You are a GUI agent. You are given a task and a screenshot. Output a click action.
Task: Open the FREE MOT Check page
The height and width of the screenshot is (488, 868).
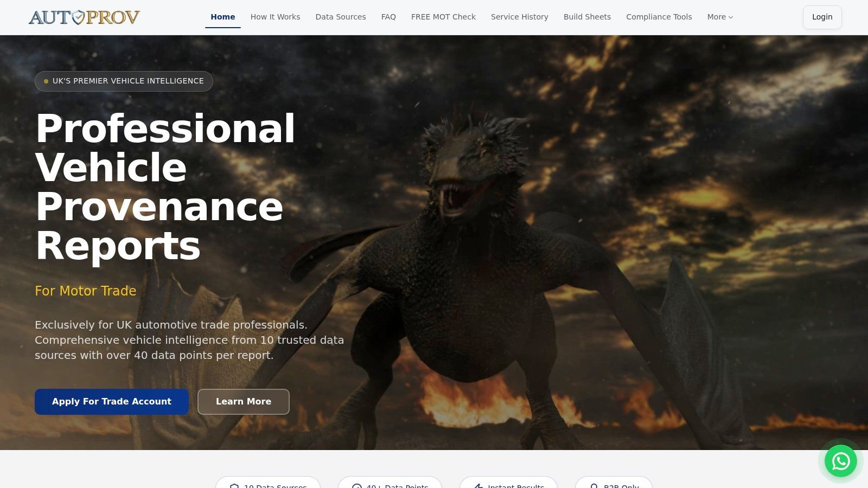[x=443, y=17]
